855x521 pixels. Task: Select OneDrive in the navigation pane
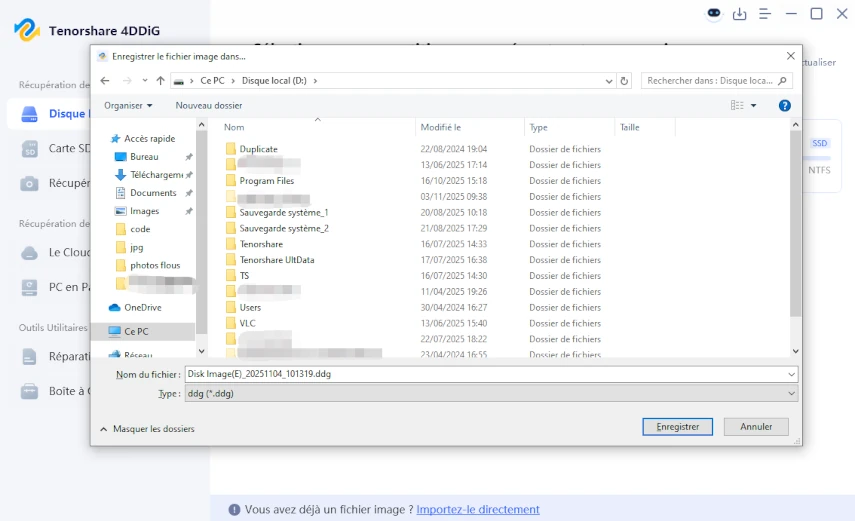point(142,308)
